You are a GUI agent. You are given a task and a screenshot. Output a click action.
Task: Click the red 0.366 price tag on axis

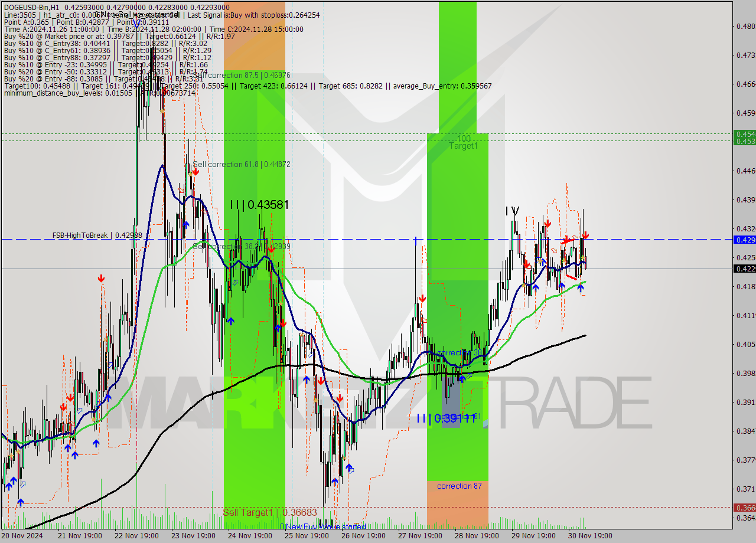[744, 507]
